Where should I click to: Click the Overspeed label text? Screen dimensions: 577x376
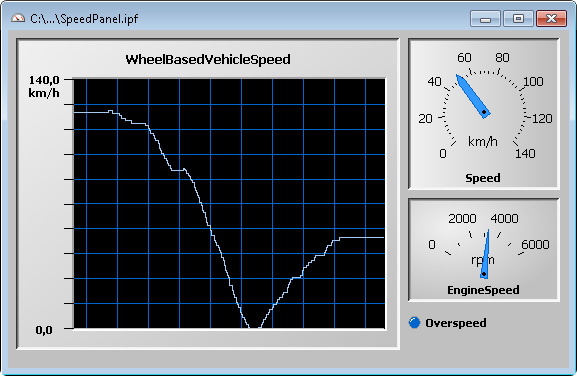coord(456,323)
